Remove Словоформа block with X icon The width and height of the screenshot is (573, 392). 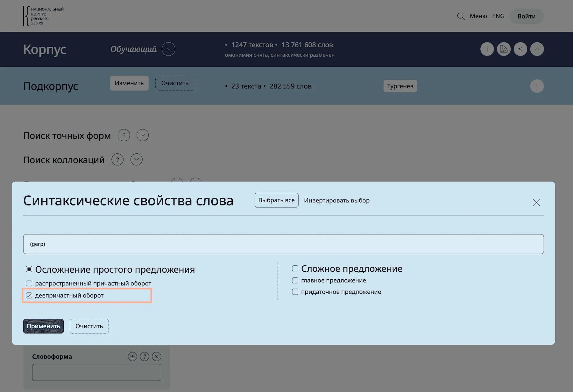point(157,356)
